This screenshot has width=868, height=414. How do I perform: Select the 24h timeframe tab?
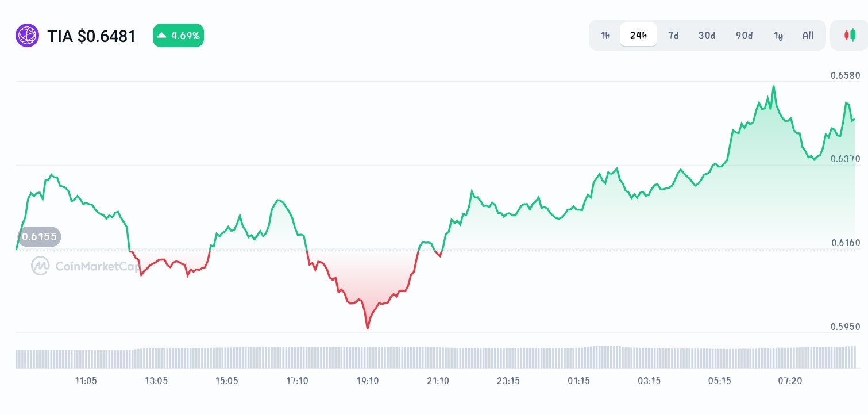click(x=638, y=35)
